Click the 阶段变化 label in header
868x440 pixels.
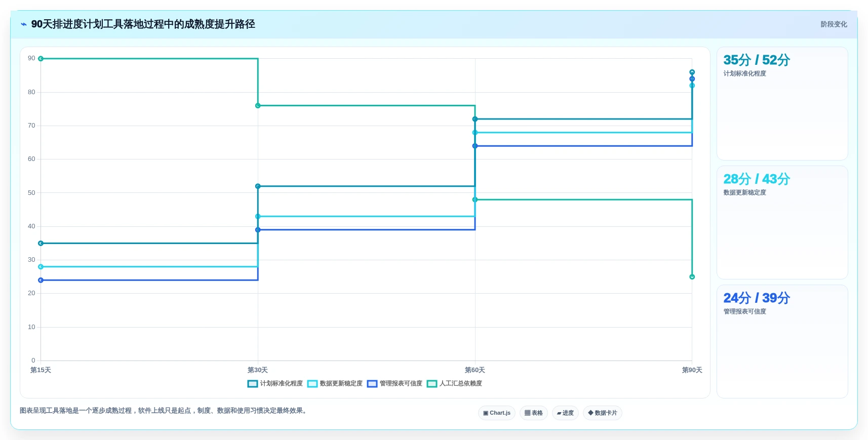834,24
